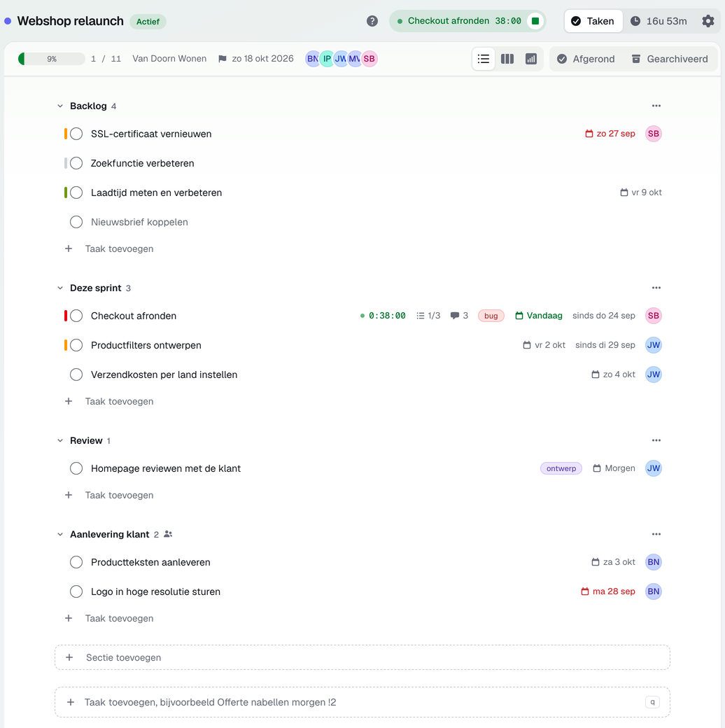Open project settings gear icon
725x728 pixels.
tap(708, 21)
